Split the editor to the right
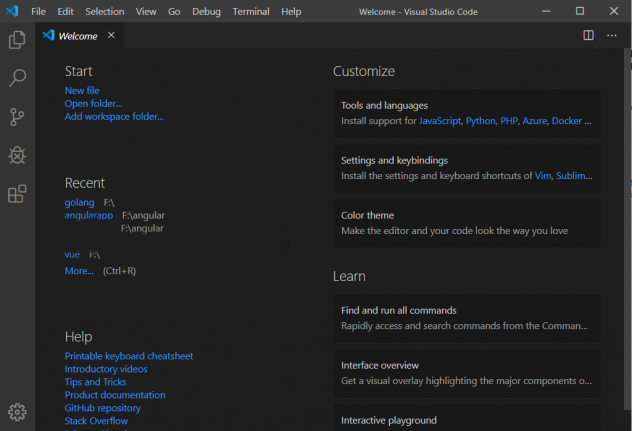The width and height of the screenshot is (632, 431). point(588,35)
